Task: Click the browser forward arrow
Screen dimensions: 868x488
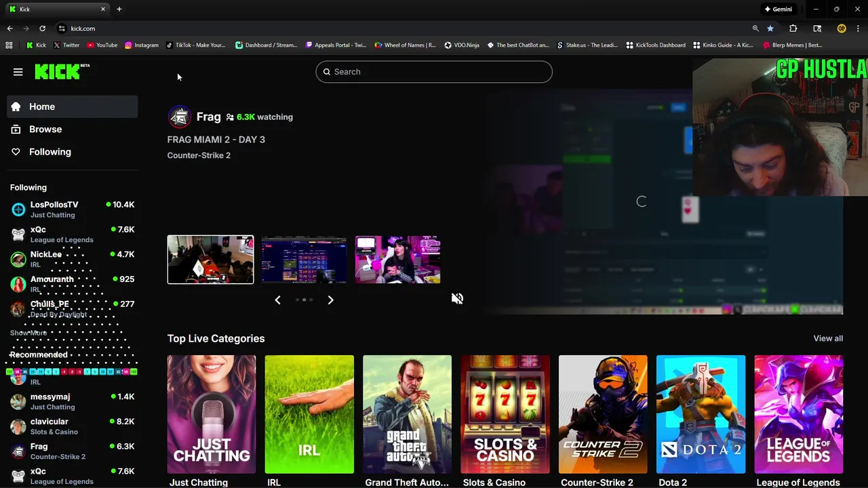Action: pos(26,28)
